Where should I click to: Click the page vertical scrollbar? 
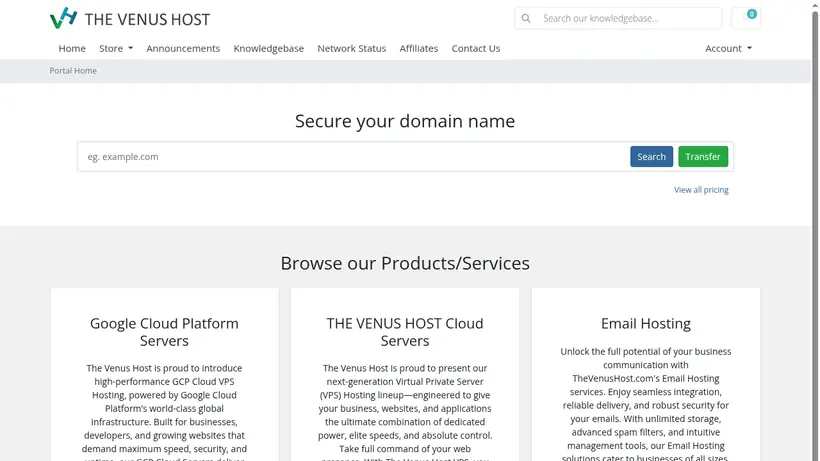(x=815, y=230)
